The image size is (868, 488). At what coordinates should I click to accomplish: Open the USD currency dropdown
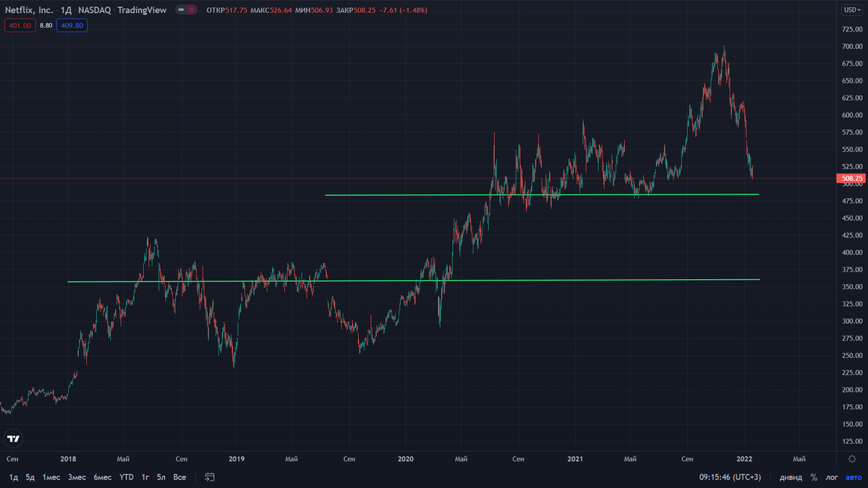[854, 10]
